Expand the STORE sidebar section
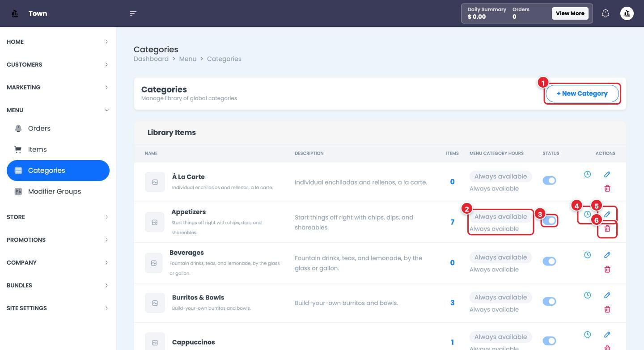The width and height of the screenshot is (644, 350). coord(58,217)
